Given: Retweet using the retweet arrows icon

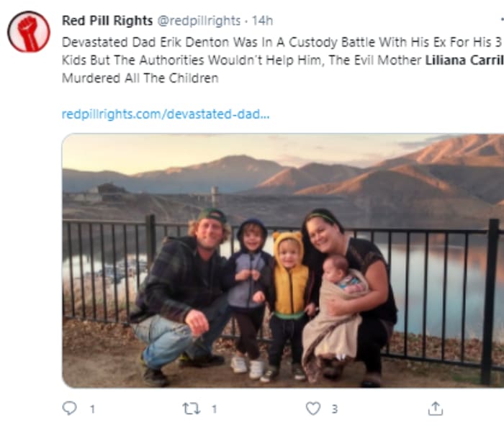Looking at the screenshot, I should (x=191, y=408).
